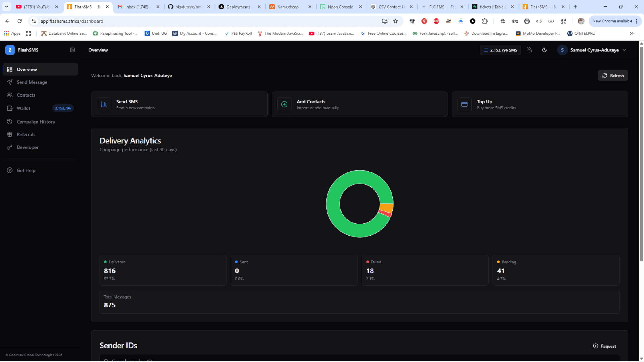
Task: Open Get Help in sidebar
Action: click(x=26, y=170)
